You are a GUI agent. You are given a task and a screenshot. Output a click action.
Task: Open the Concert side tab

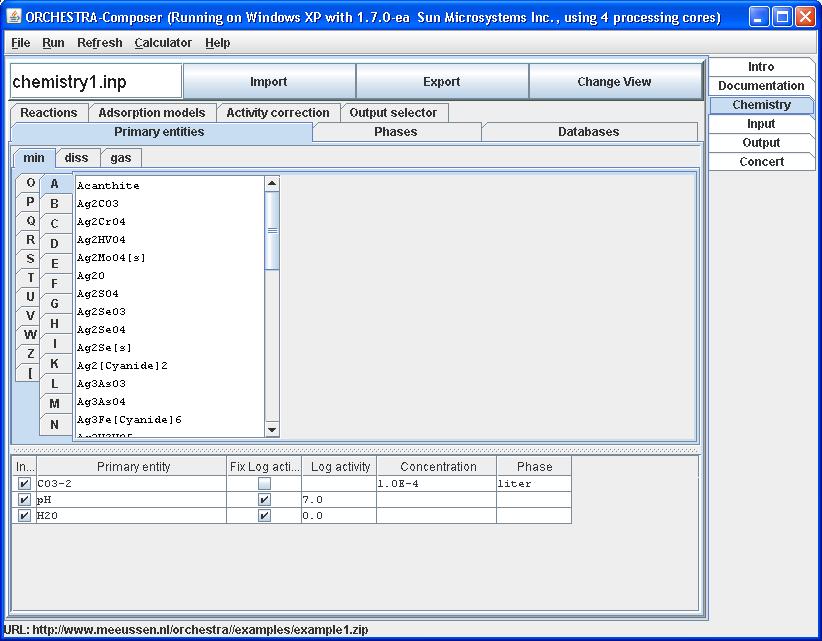tap(761, 161)
